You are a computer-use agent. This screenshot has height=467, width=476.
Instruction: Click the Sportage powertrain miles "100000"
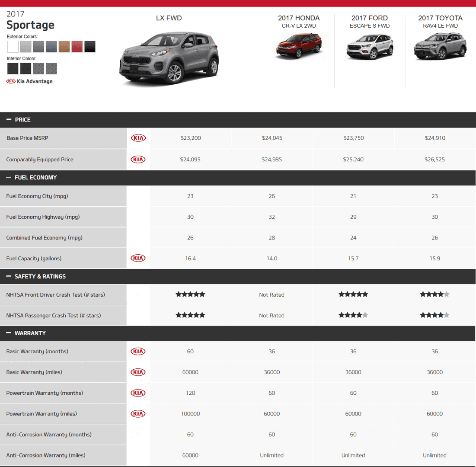191,413
